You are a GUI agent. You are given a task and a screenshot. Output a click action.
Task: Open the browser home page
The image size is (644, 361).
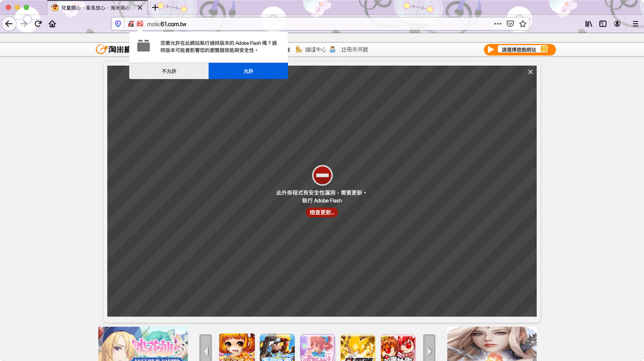tap(52, 24)
